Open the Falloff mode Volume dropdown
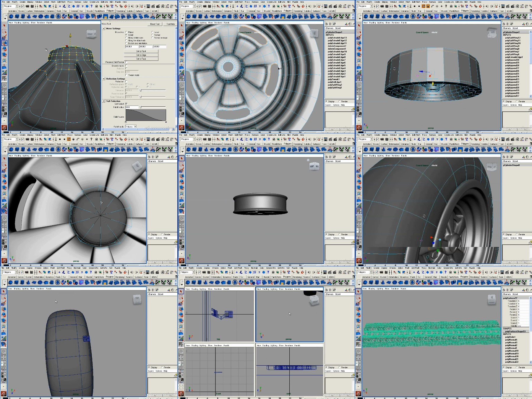The height and width of the screenshot is (399, 532). [131, 126]
